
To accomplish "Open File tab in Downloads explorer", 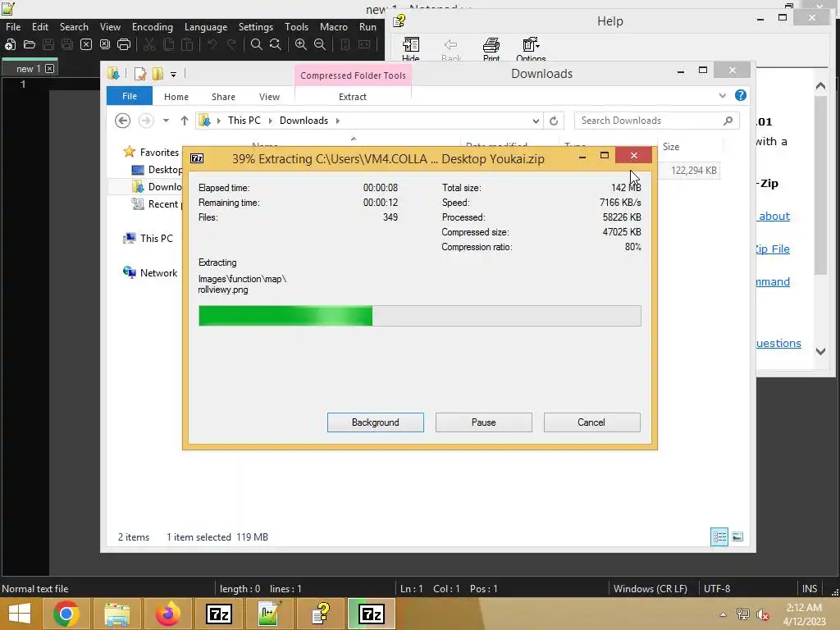I will click(129, 96).
